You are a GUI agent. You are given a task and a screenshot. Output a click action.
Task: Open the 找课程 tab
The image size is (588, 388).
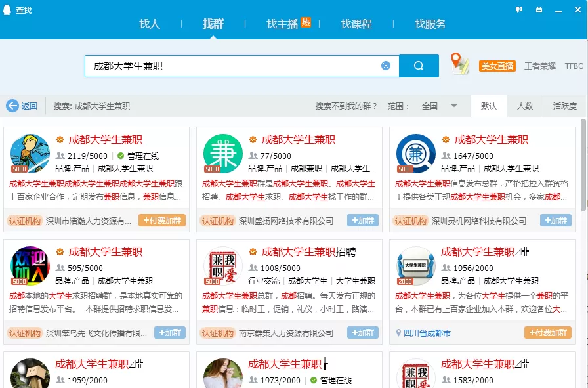pyautogui.click(x=356, y=24)
